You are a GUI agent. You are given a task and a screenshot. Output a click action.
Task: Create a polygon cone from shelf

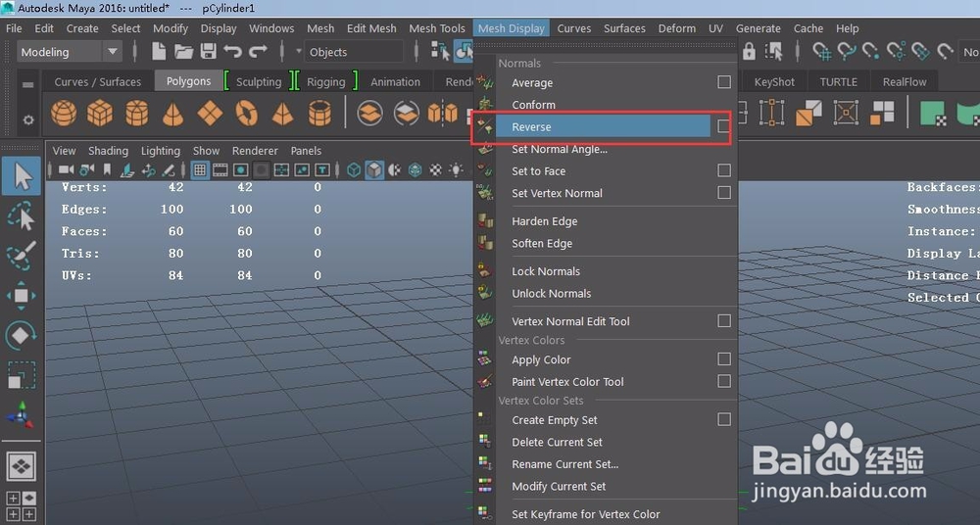pos(173,114)
